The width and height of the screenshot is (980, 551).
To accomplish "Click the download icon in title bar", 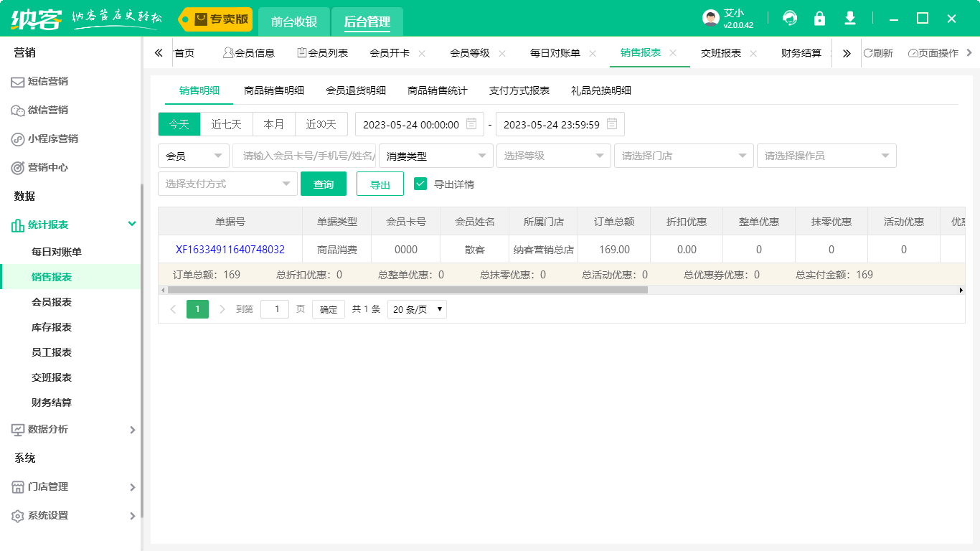I will click(x=850, y=19).
